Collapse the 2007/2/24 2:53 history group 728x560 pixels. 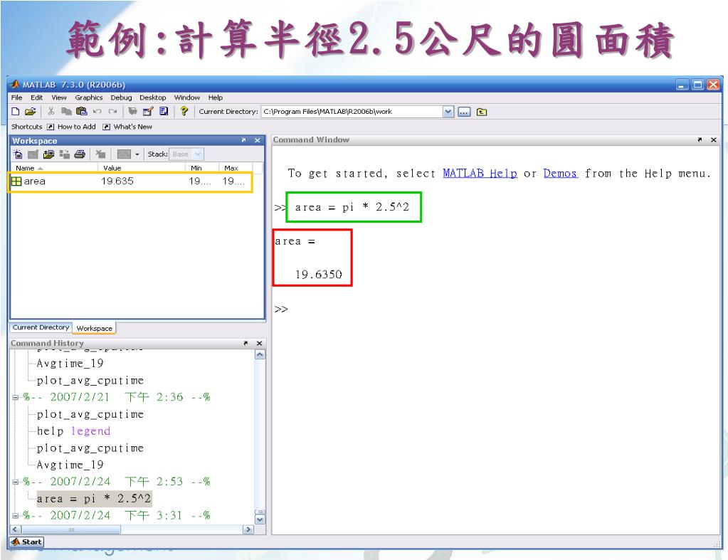16,482
